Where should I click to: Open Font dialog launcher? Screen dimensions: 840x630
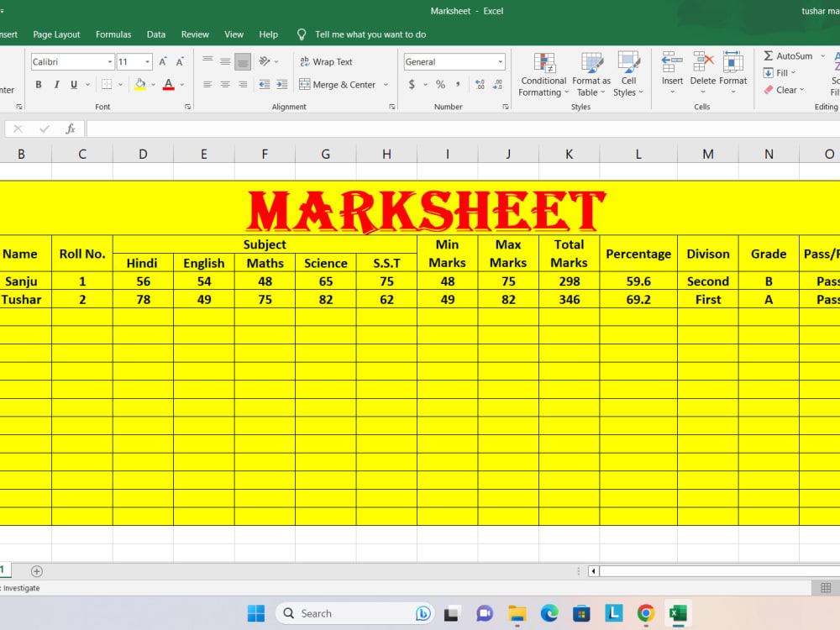tap(187, 107)
